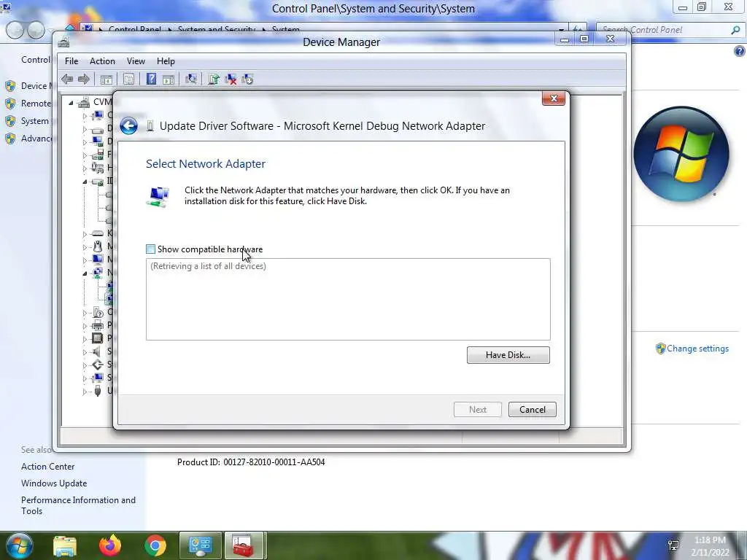Click the toolbox Device Manager taskbar icon
The height and width of the screenshot is (560, 747).
click(244, 545)
